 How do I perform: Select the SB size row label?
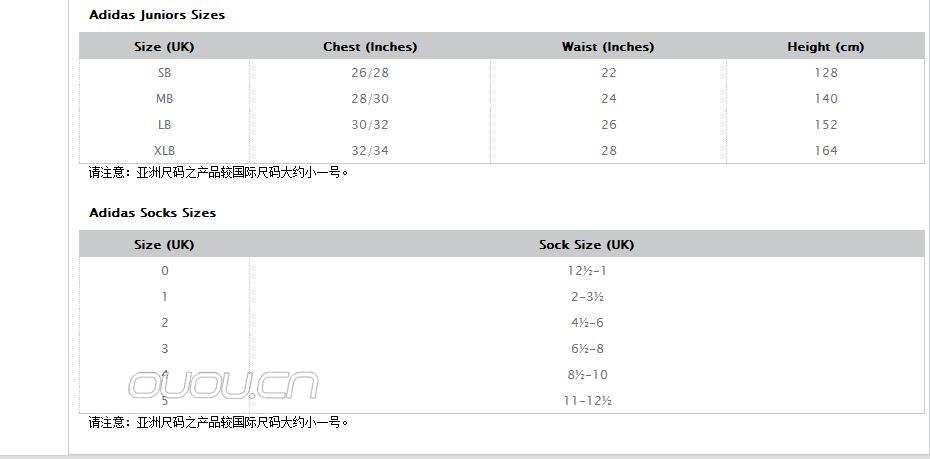click(x=164, y=73)
